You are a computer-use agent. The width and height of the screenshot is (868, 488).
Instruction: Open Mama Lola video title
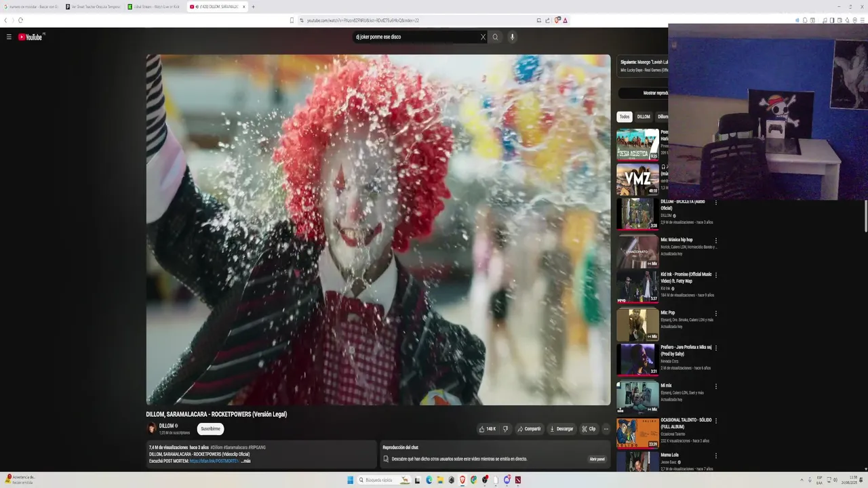point(669,455)
